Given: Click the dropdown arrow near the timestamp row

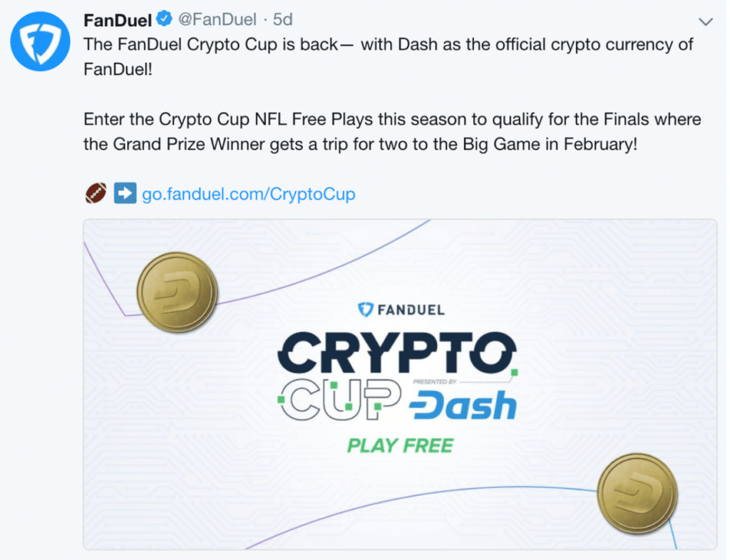Looking at the screenshot, I should (705, 21).
